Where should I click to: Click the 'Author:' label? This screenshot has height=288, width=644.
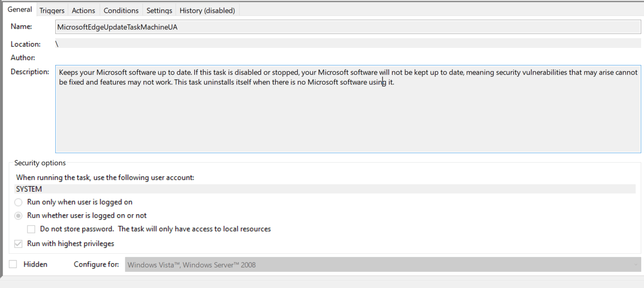pyautogui.click(x=23, y=58)
